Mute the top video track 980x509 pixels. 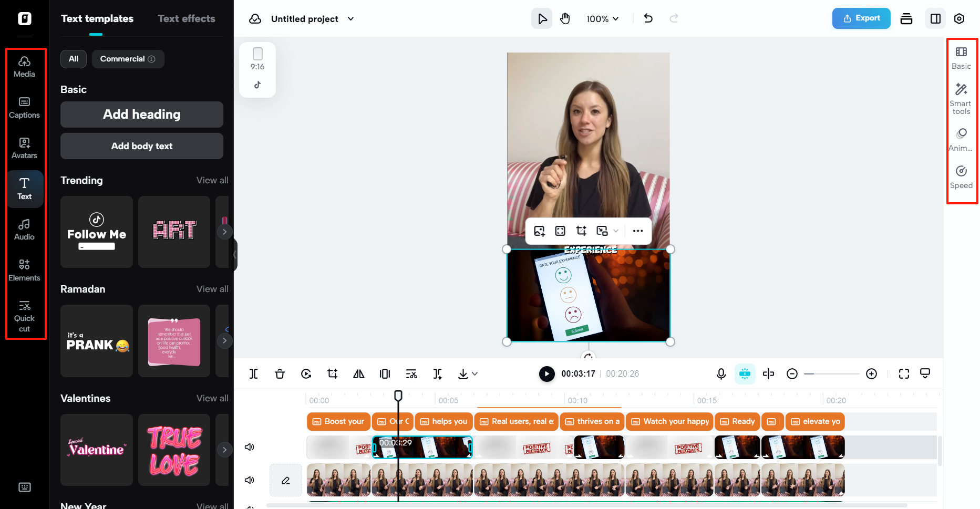pos(249,447)
